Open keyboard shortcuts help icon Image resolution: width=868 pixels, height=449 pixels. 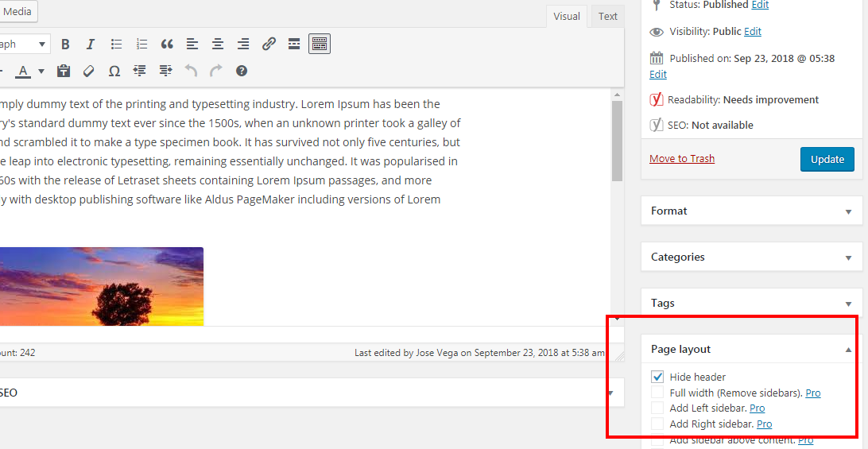click(x=242, y=71)
